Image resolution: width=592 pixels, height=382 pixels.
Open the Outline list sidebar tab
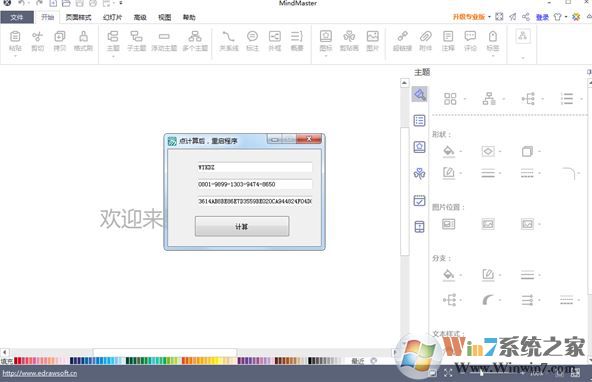point(419,120)
